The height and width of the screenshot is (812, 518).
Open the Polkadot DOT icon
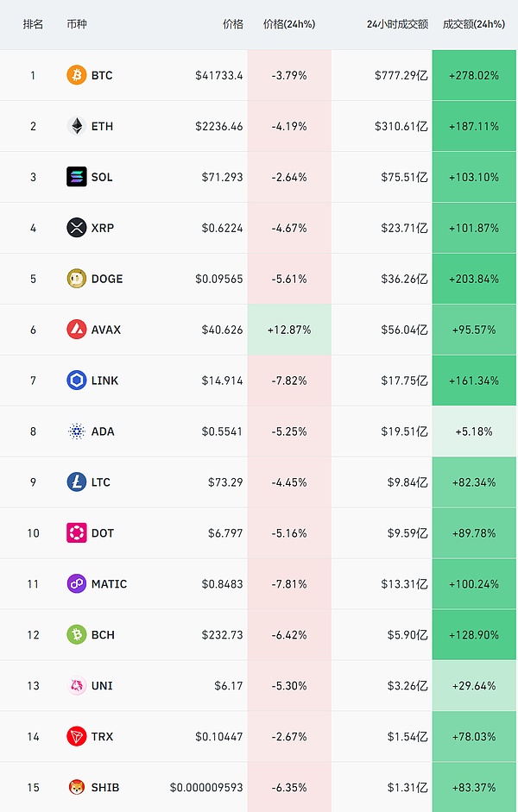point(77,533)
